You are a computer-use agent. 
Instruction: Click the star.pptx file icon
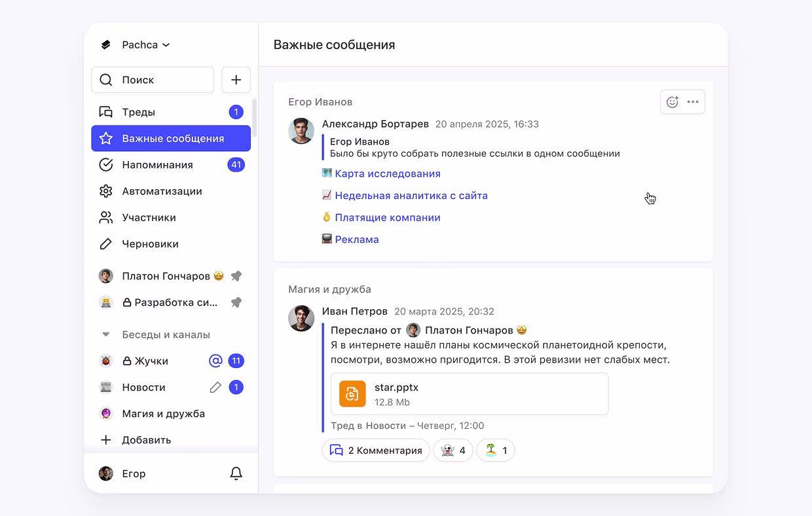click(352, 394)
